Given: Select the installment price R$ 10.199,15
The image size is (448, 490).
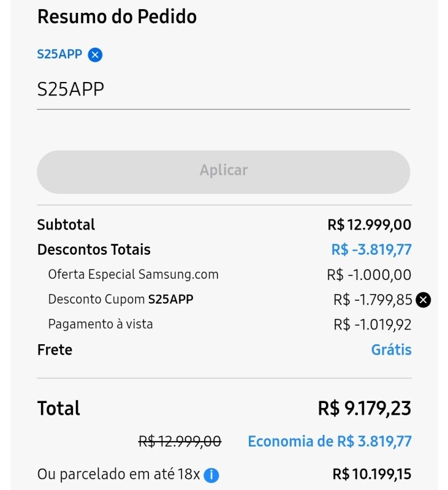Looking at the screenshot, I should (x=371, y=474).
